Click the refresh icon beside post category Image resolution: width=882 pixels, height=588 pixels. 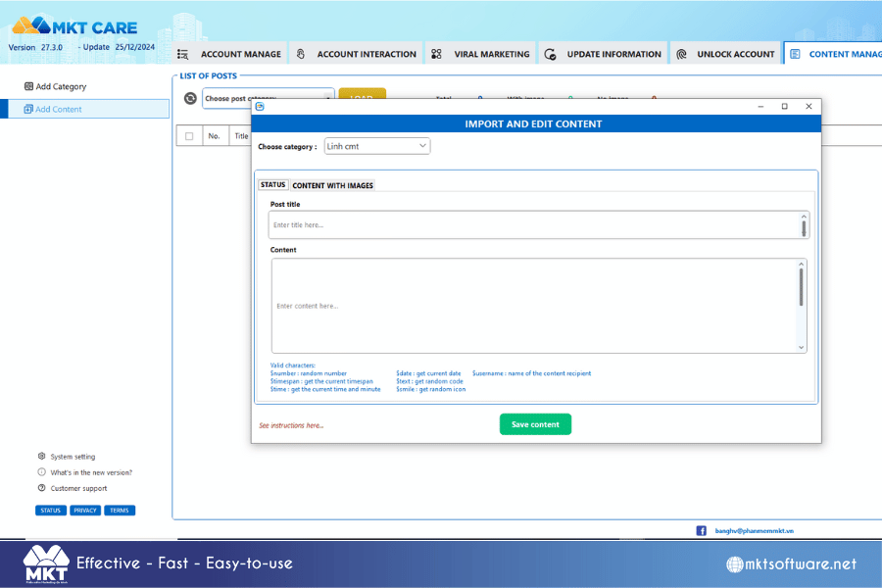pos(190,98)
